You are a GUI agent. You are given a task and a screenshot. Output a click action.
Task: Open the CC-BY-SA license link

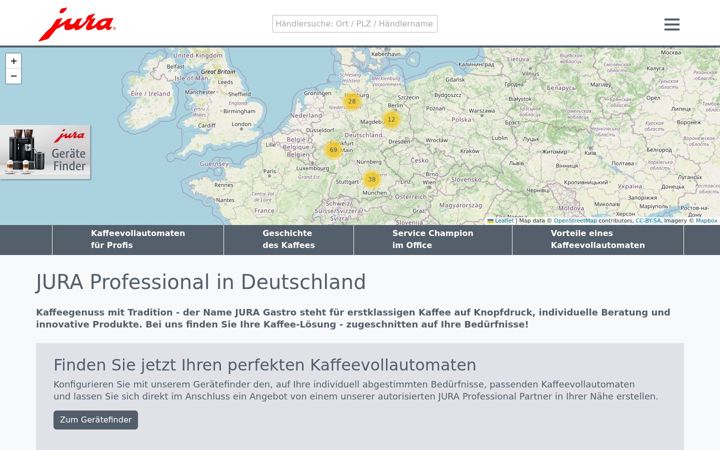point(648,221)
